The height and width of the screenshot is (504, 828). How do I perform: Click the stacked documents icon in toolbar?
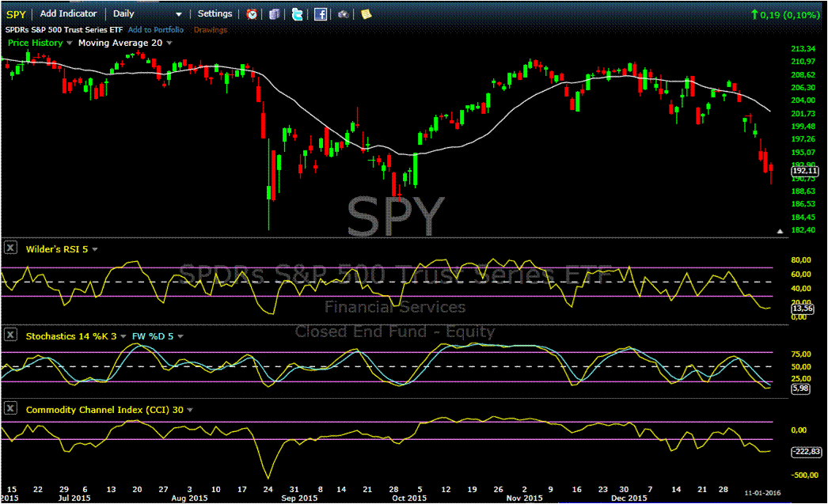(x=274, y=14)
